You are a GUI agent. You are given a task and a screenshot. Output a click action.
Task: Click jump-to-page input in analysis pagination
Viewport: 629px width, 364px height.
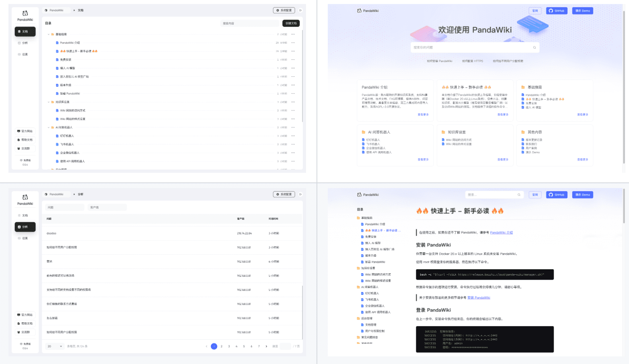point(285,346)
